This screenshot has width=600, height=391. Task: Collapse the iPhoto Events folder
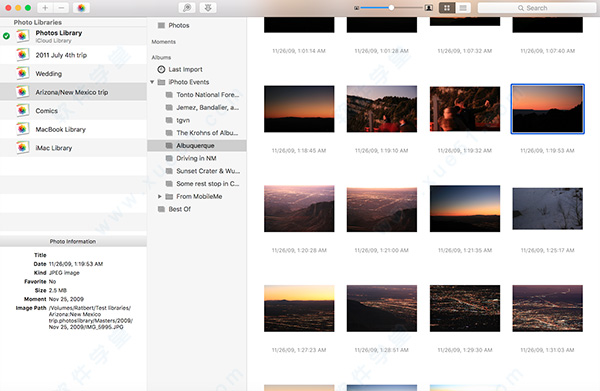click(x=152, y=82)
